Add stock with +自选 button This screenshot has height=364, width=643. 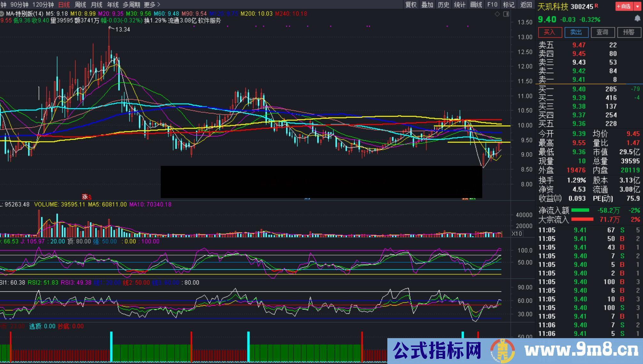[624, 6]
